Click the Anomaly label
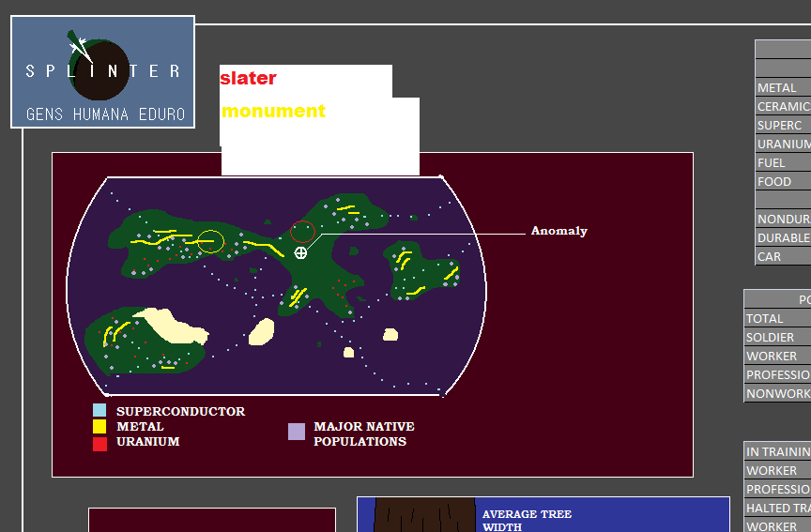 559,231
